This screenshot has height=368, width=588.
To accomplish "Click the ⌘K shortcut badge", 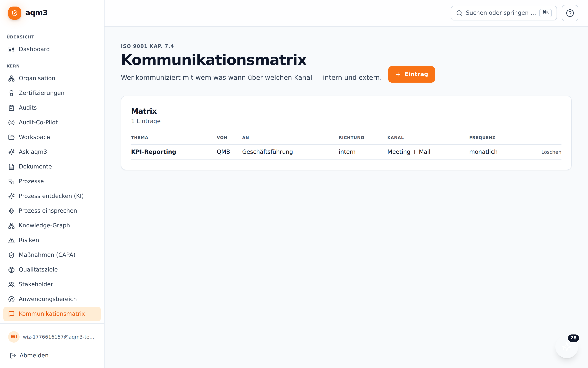I will [546, 13].
